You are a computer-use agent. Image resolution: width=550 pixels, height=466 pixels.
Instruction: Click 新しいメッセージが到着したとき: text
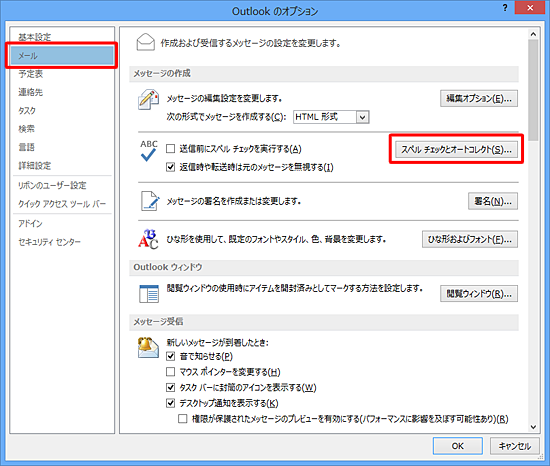pyautogui.click(x=217, y=342)
